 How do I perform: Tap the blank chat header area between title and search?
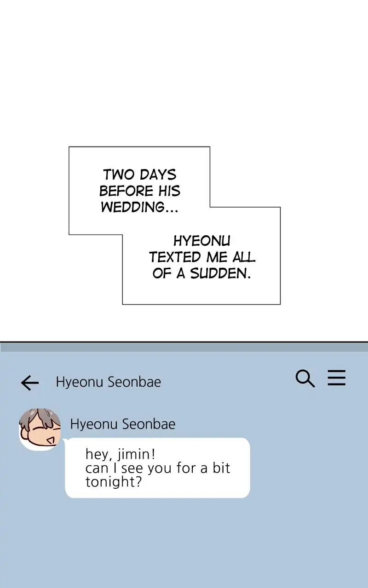(x=228, y=382)
